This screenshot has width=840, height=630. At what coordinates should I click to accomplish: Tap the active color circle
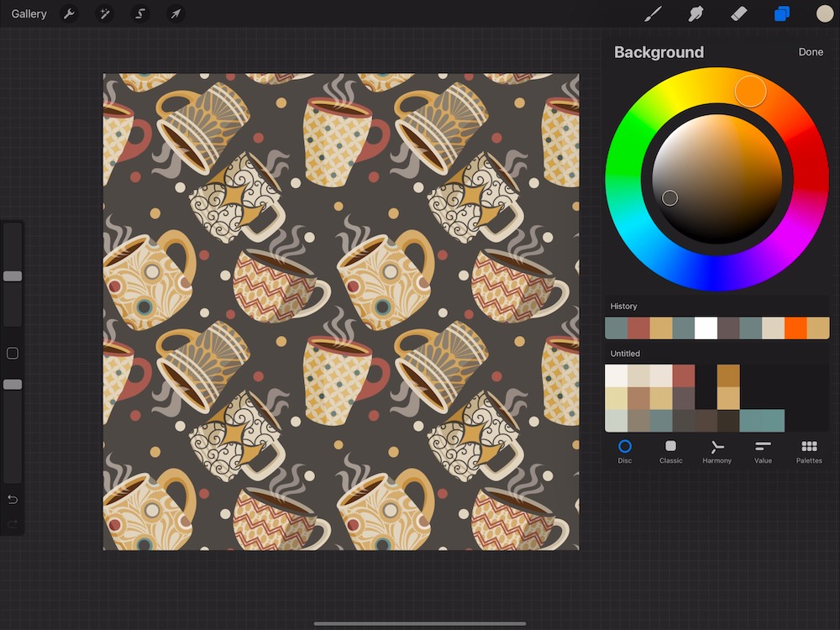pos(825,14)
